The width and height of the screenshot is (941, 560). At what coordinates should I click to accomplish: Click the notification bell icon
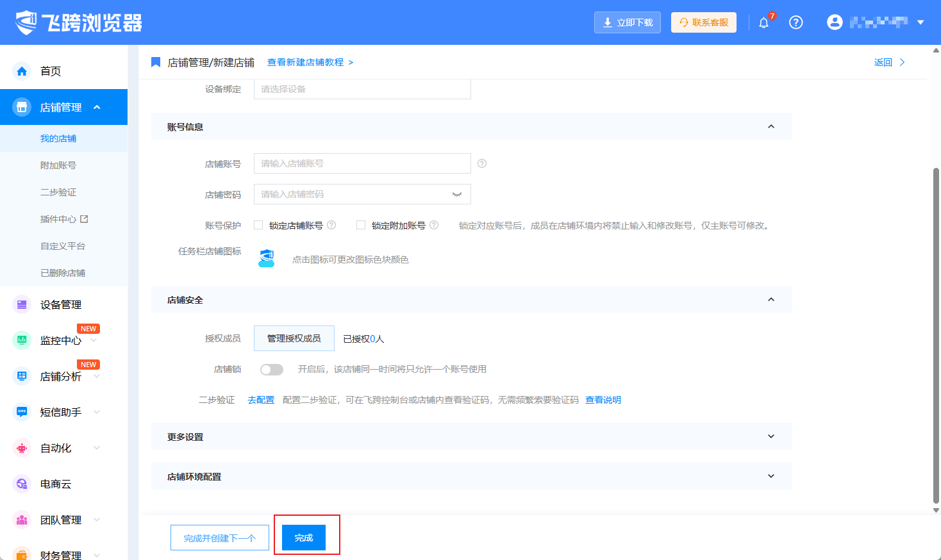pos(763,23)
